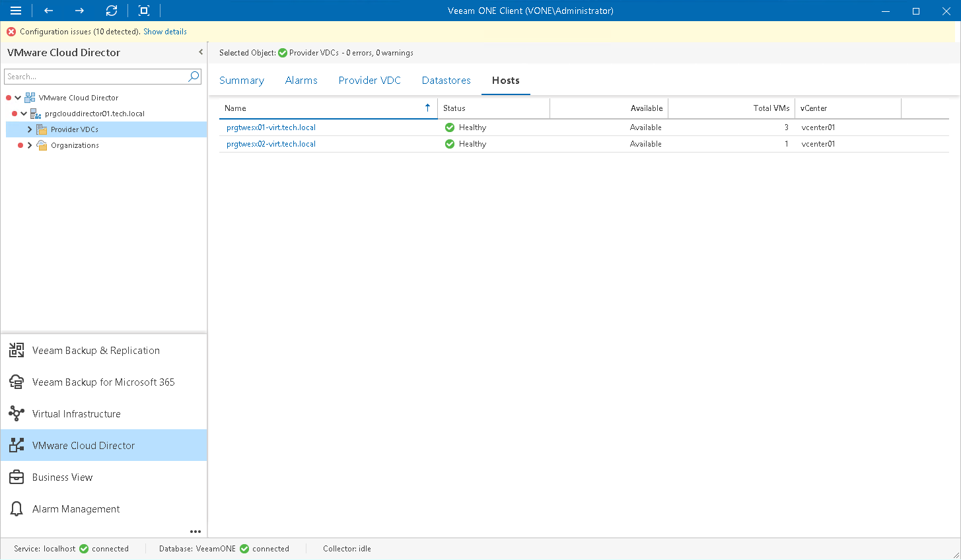Click the Alarm Management bell icon
The height and width of the screenshot is (560, 961).
17,509
